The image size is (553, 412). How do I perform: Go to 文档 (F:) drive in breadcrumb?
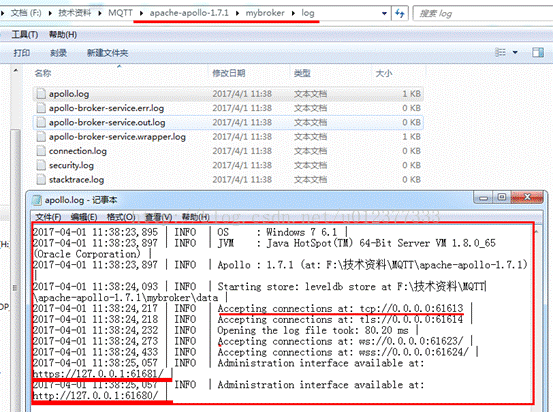point(26,13)
